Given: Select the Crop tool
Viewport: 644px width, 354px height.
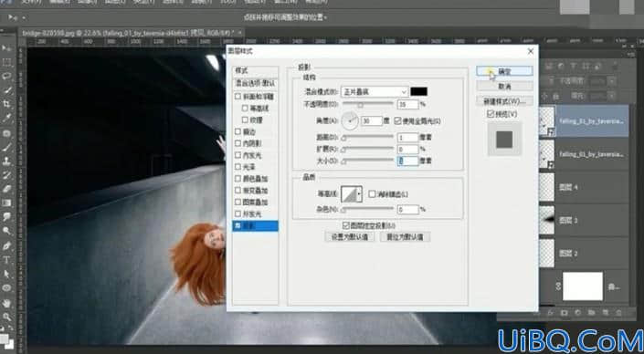Looking at the screenshot, I should pos(6,104).
